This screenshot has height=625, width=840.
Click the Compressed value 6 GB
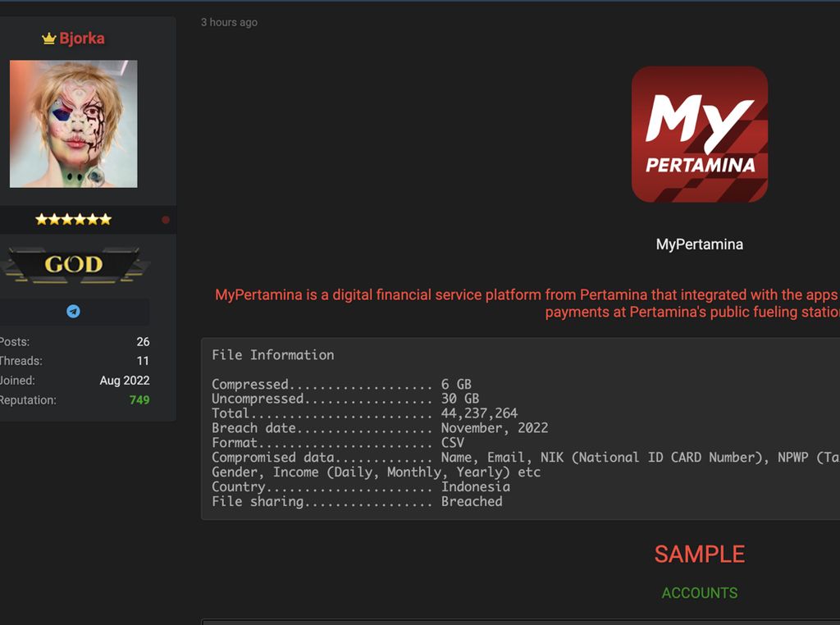click(456, 385)
